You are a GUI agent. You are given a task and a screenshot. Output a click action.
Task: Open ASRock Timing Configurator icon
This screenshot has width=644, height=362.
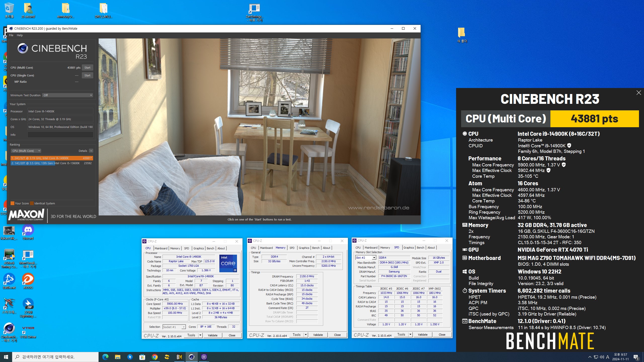[x=9, y=258]
